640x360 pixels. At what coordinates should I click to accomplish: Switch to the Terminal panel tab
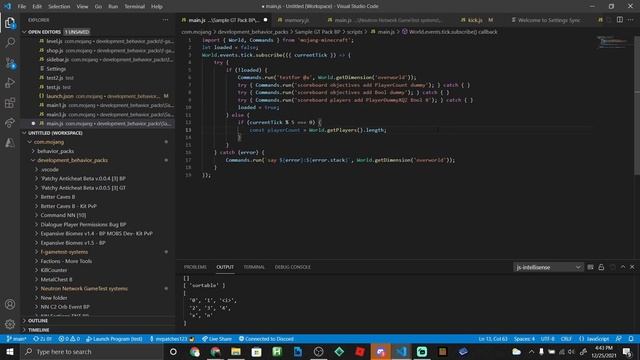[254, 267]
